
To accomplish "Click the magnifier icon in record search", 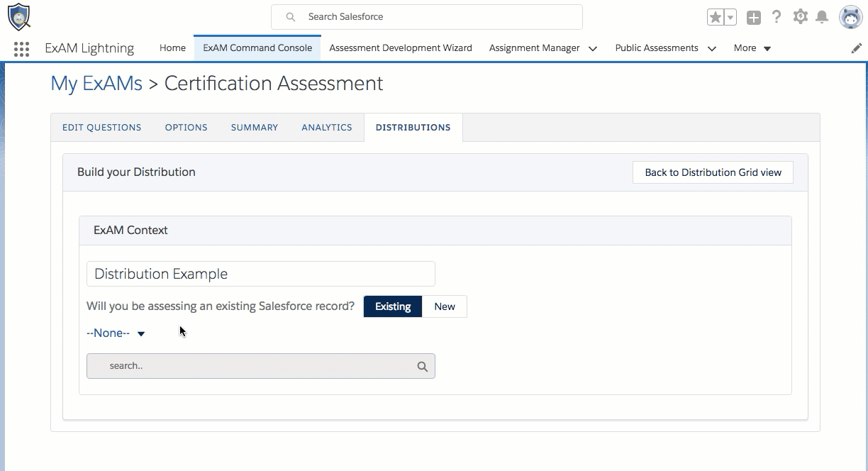I will (x=423, y=367).
